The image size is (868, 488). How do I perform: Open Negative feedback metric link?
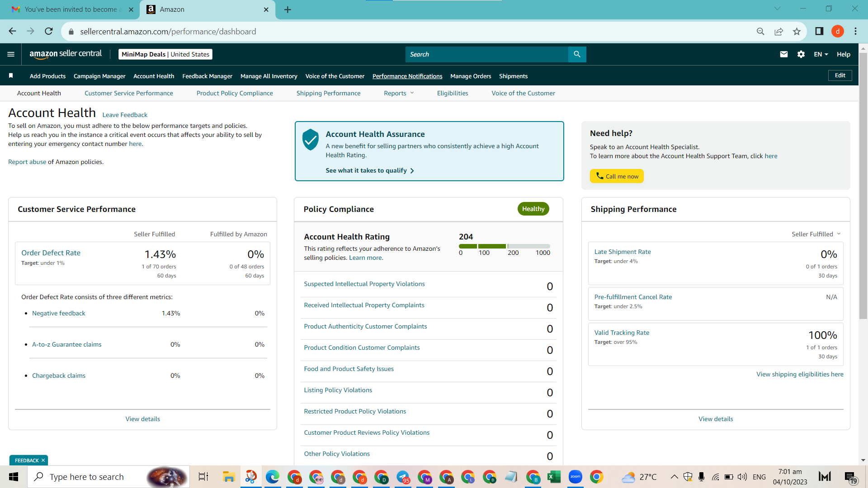point(59,313)
